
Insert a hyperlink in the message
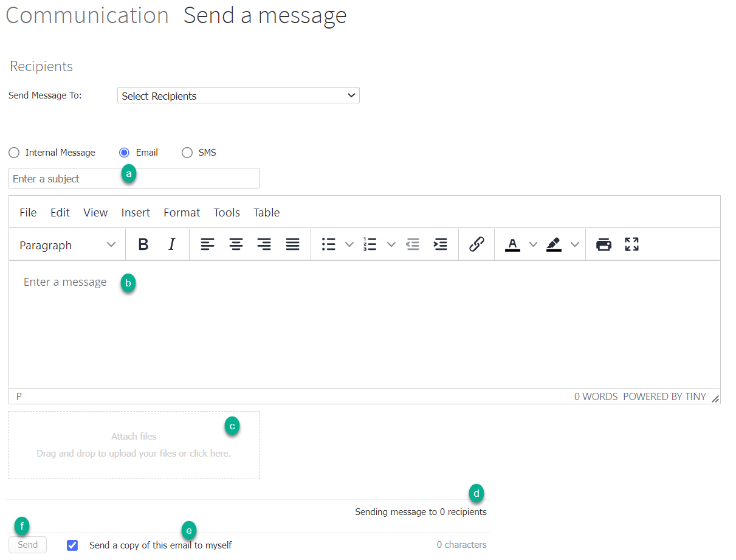coord(476,244)
